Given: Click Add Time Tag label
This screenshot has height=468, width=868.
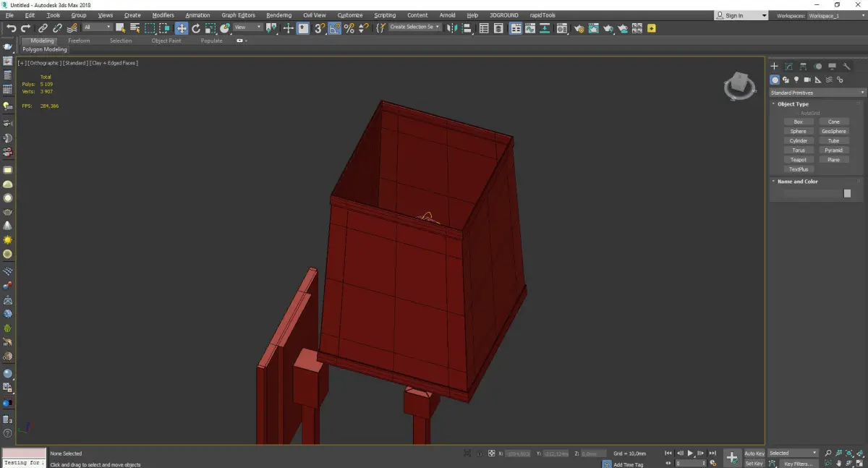Looking at the screenshot, I should (628, 464).
